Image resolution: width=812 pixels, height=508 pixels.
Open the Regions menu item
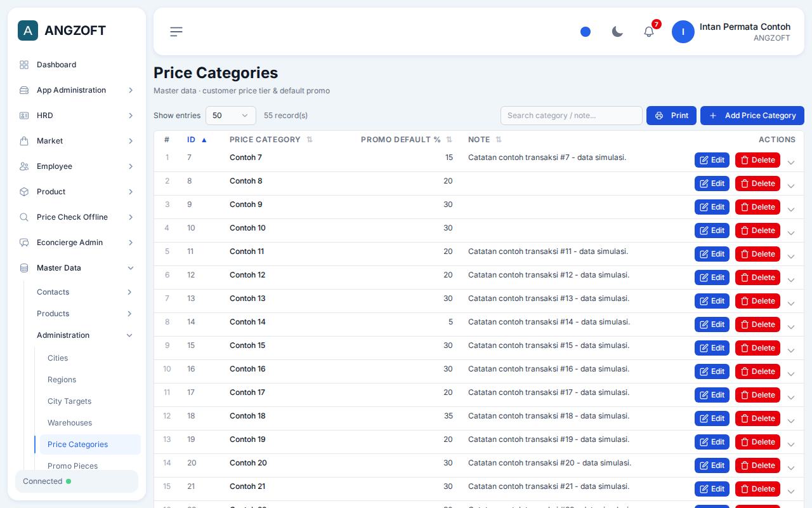point(62,380)
